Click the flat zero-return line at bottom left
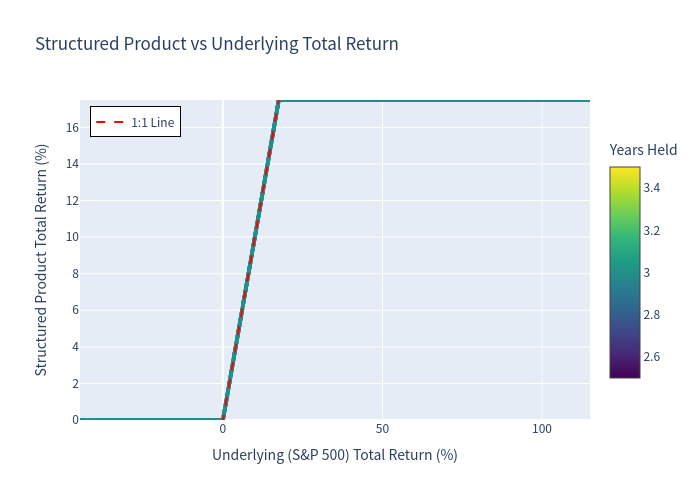The image size is (700, 500). pyautogui.click(x=151, y=419)
